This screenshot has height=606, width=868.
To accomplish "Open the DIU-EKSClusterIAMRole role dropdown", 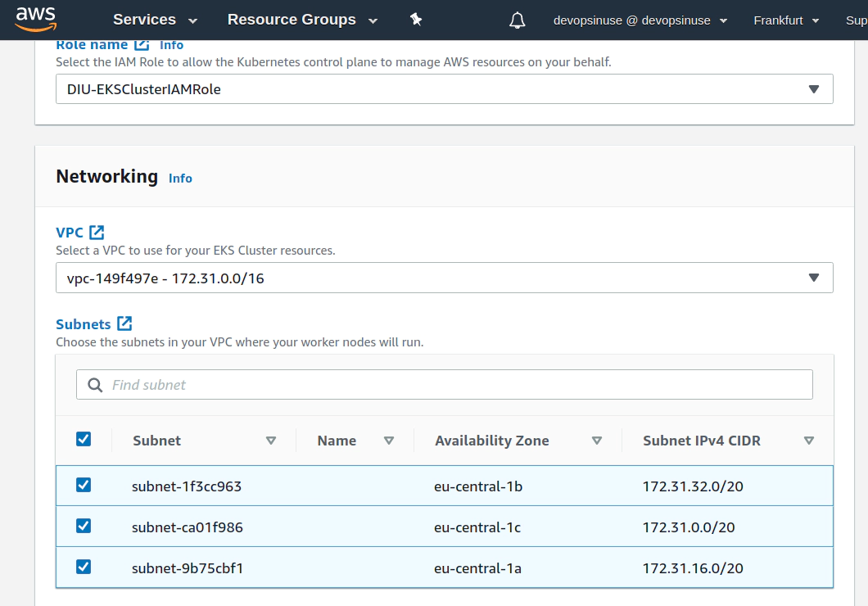I will [x=445, y=89].
